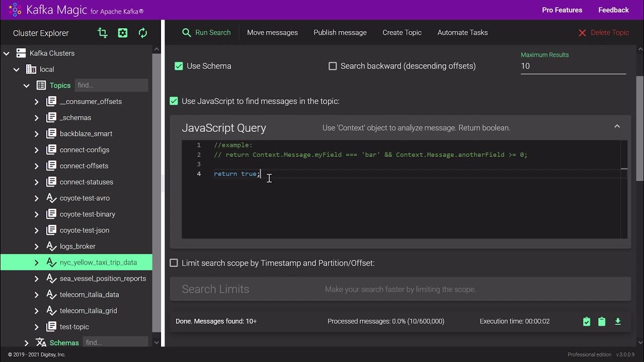Screen dimensions: 644x362
Task: Click the Schemas translate icon
Action: click(x=41, y=343)
